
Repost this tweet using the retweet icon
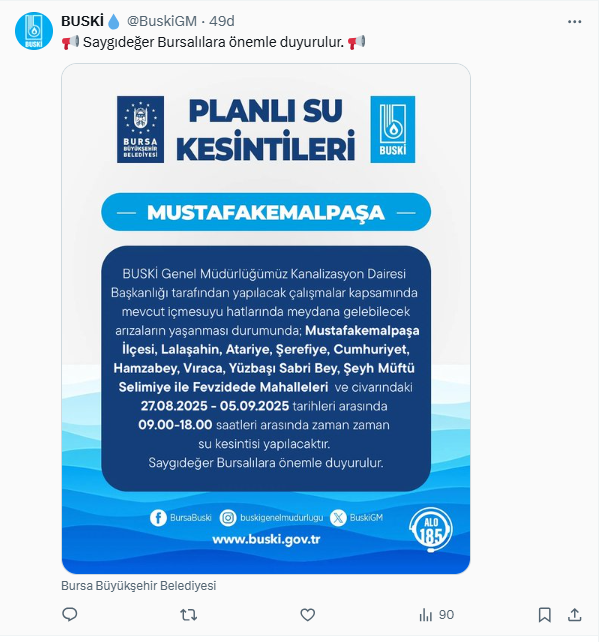point(188,615)
